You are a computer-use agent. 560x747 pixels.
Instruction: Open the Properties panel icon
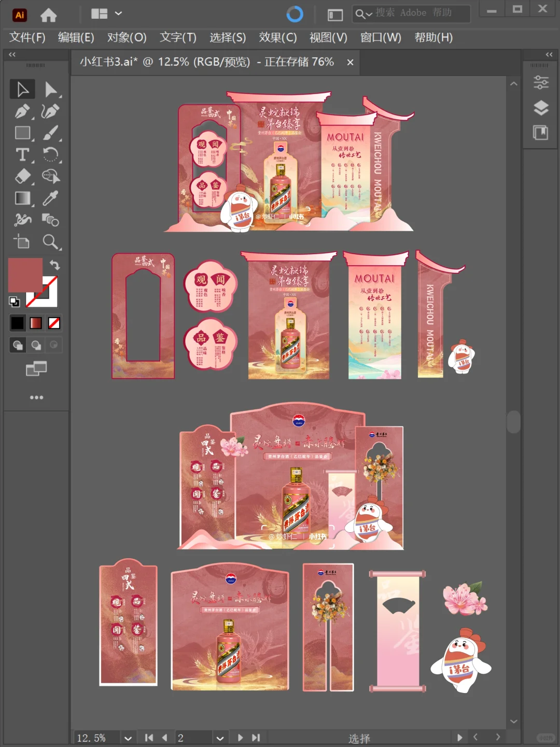pos(541,82)
